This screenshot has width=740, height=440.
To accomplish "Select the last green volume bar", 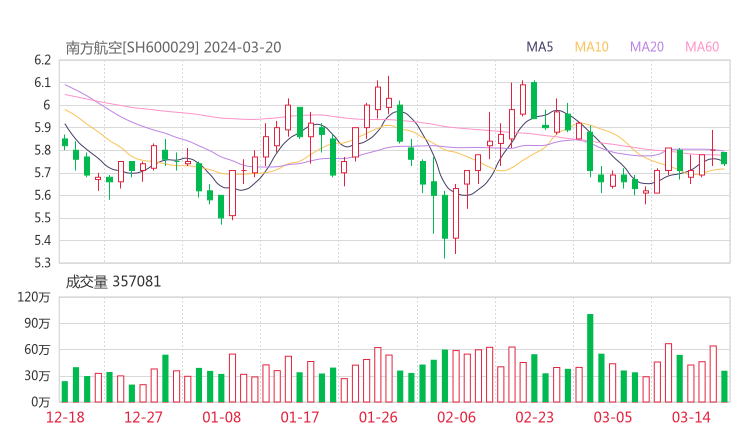I will click(724, 387).
